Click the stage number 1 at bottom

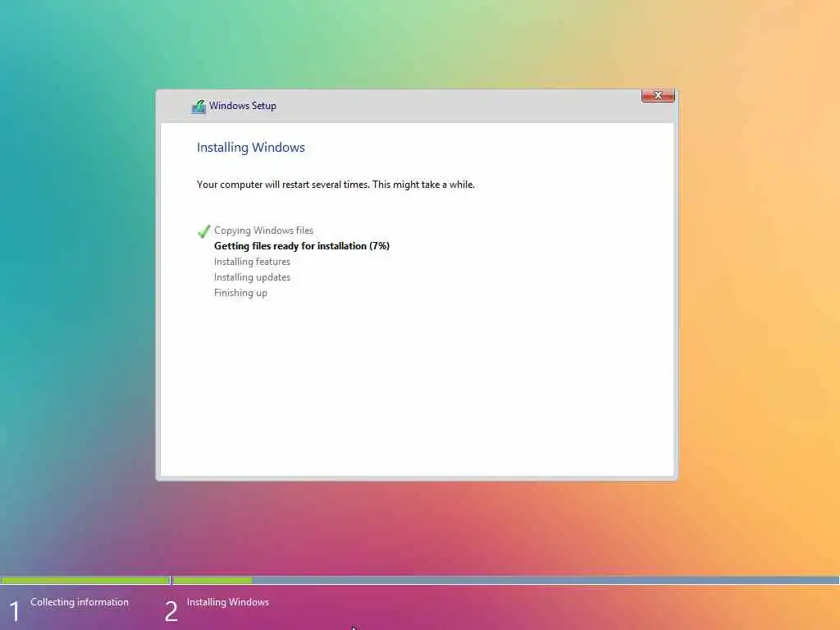pyautogui.click(x=15, y=611)
